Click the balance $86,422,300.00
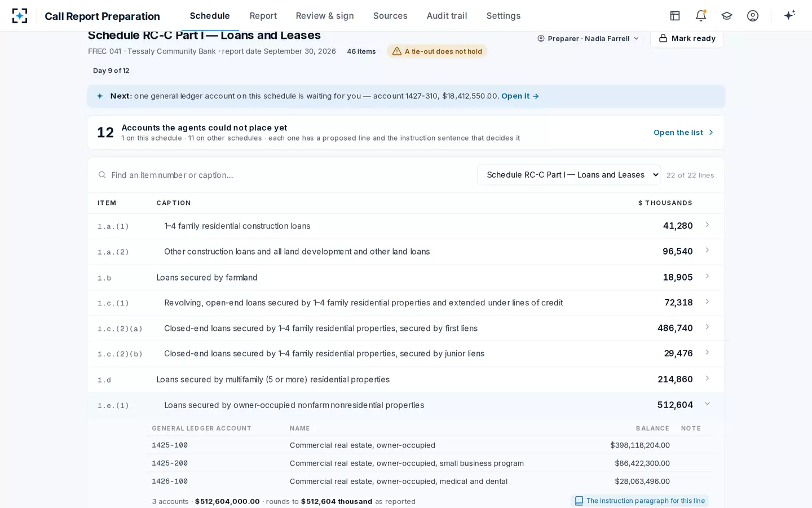The image size is (812, 508). click(642, 463)
